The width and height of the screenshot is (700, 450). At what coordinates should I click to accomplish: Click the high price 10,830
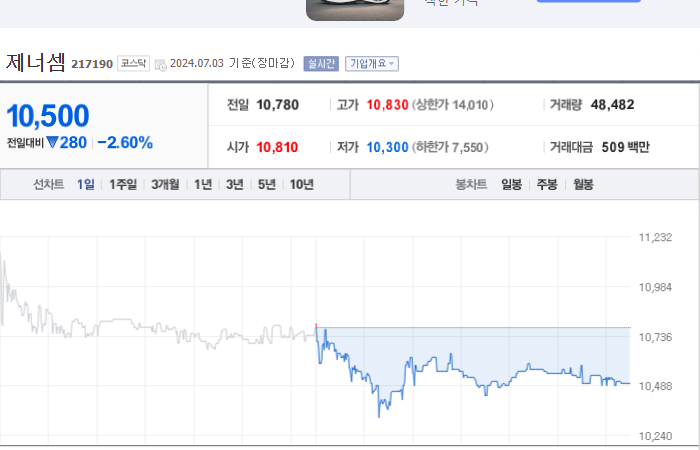[x=388, y=105]
